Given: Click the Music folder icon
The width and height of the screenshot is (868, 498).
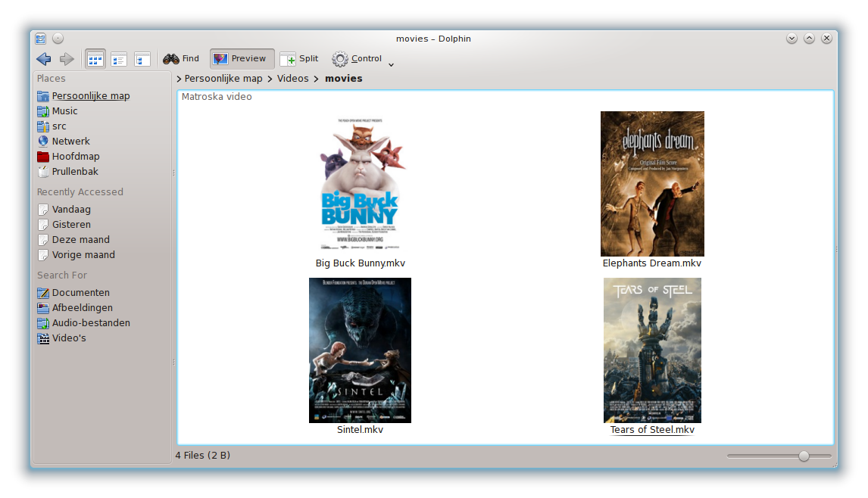Looking at the screenshot, I should 43,111.
